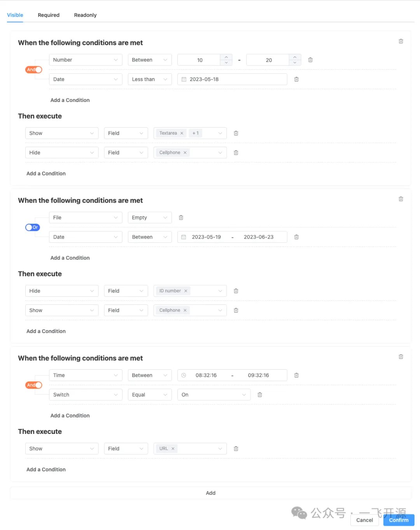Remove Cellphone tag in second block's Show row
The width and height of the screenshot is (420, 530).
[185, 310]
